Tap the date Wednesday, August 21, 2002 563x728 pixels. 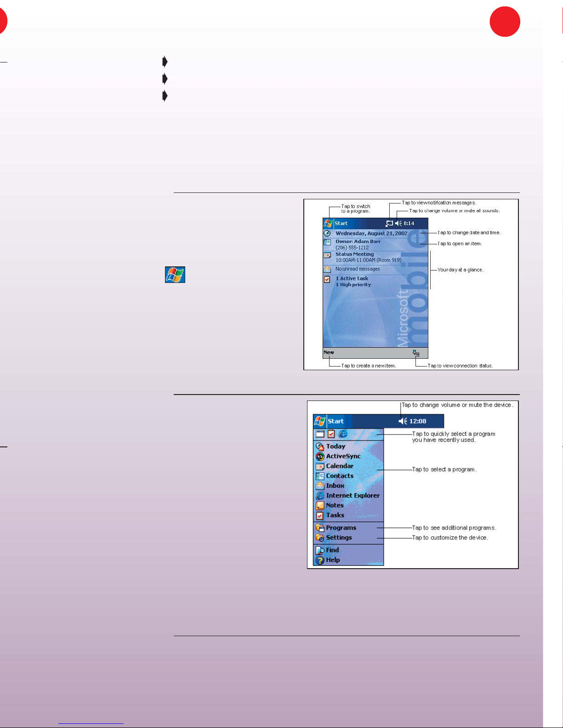tap(371, 233)
